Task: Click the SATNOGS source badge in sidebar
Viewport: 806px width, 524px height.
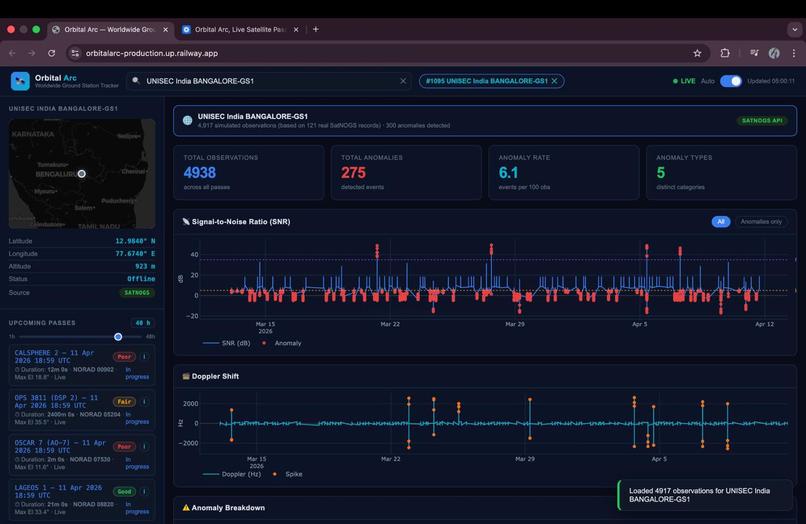Action: (137, 293)
